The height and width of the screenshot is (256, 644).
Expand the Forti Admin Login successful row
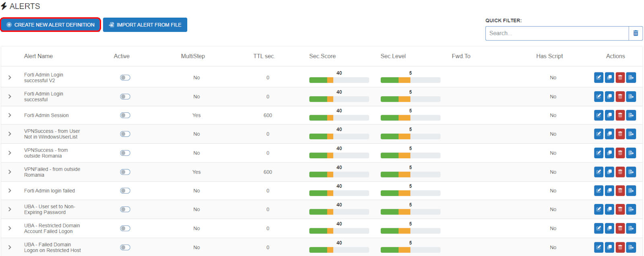click(x=10, y=97)
